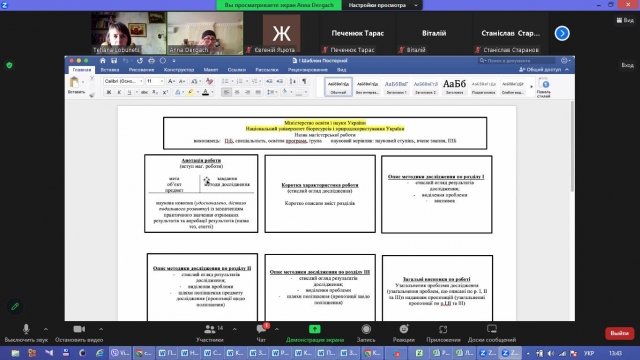
Task: Click the Paste clipboard icon
Action: (x=74, y=82)
